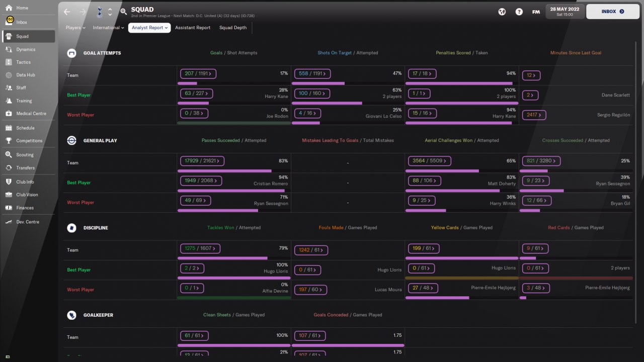Go forward with the right arrow

point(83,12)
